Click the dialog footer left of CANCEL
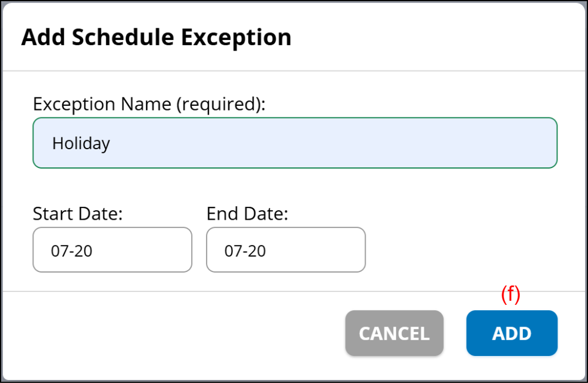 coord(176,333)
